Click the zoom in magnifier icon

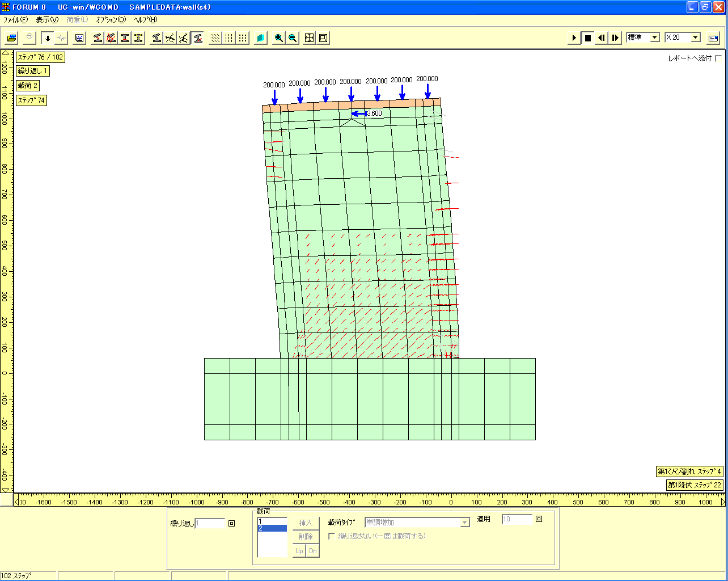(278, 38)
